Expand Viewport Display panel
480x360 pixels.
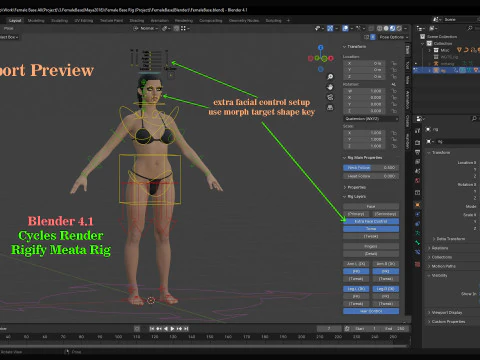click(x=445, y=313)
